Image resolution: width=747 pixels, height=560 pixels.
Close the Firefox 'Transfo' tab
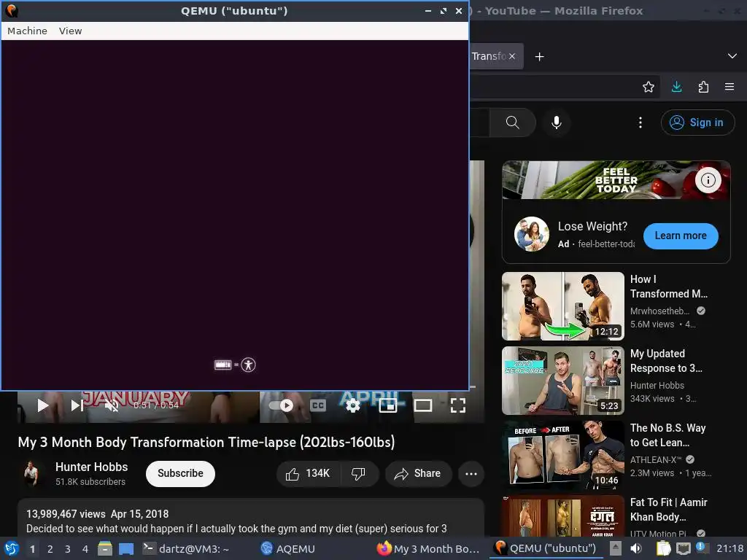coord(511,56)
